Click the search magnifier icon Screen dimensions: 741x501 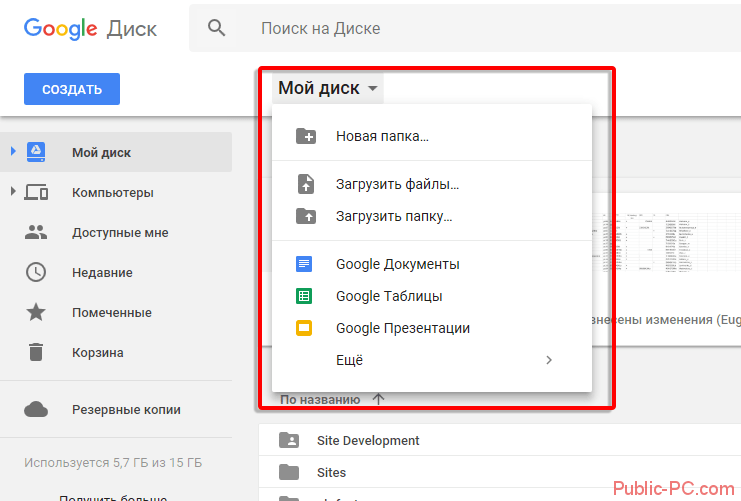[216, 28]
